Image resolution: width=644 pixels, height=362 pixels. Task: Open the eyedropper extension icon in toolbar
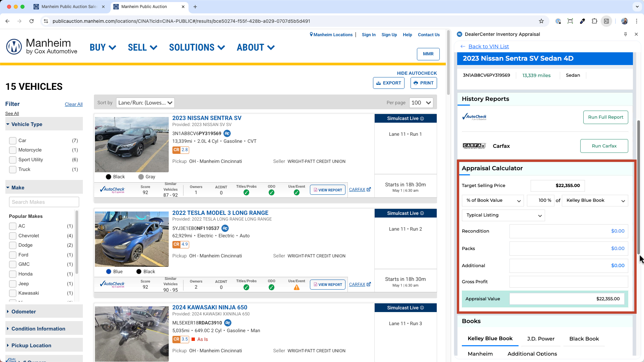582,21
